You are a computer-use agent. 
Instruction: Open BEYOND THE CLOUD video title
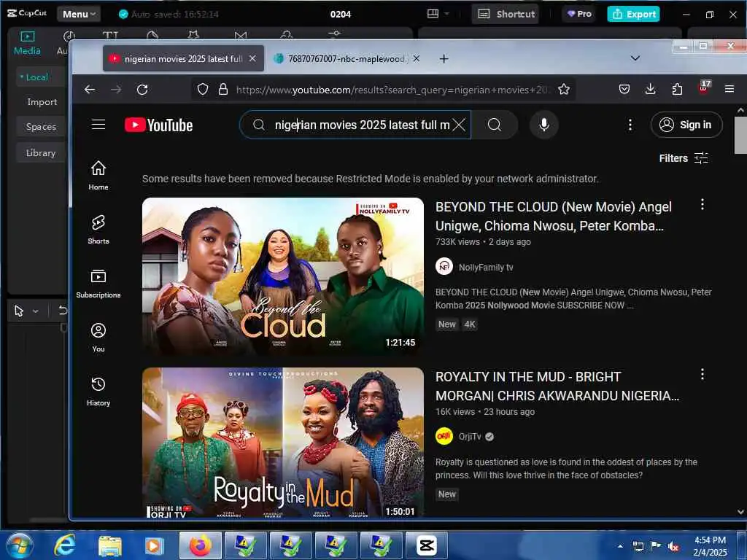pos(553,216)
